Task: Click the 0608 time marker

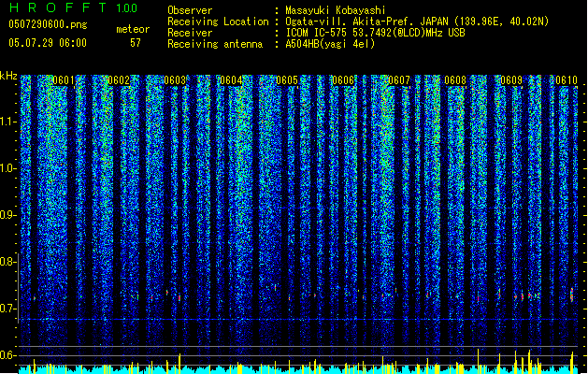Action: click(455, 80)
